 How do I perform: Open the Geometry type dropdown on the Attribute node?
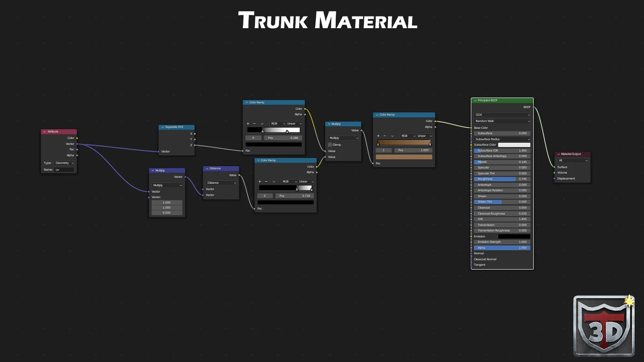[x=64, y=163]
